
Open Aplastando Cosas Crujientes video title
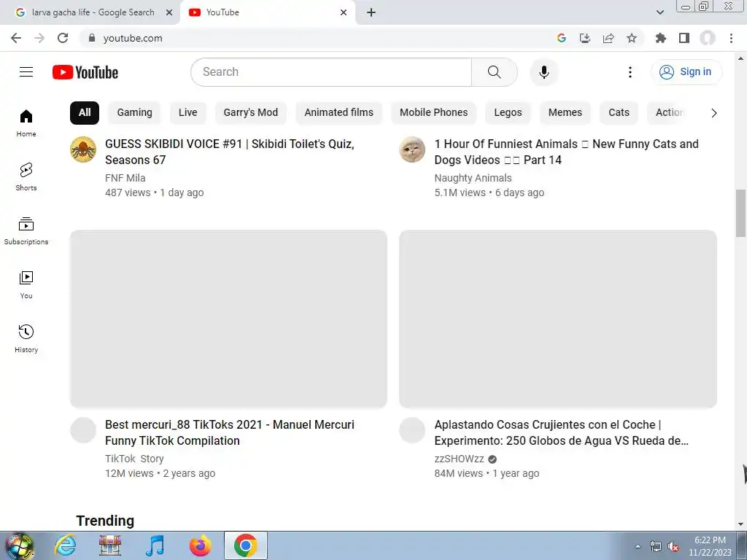561,432
